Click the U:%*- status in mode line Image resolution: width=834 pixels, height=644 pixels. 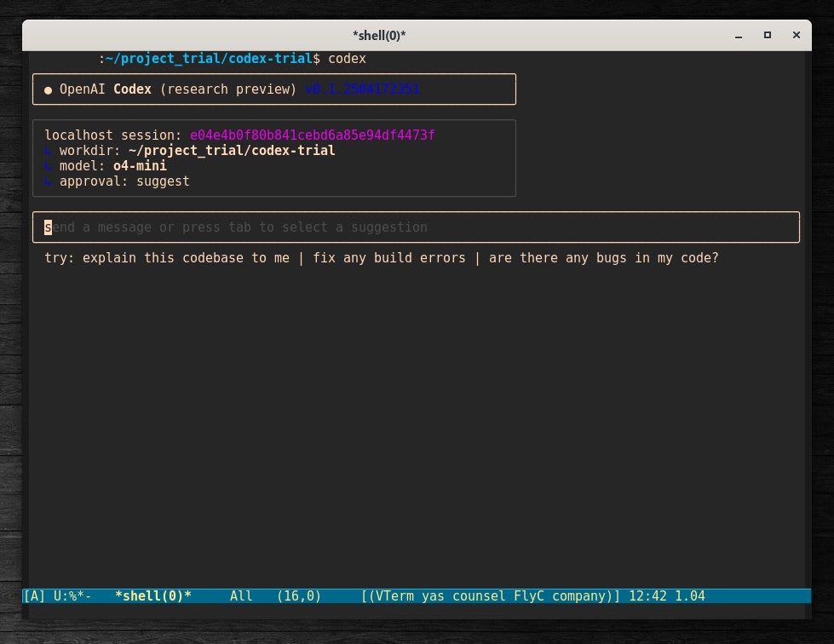click(x=72, y=596)
